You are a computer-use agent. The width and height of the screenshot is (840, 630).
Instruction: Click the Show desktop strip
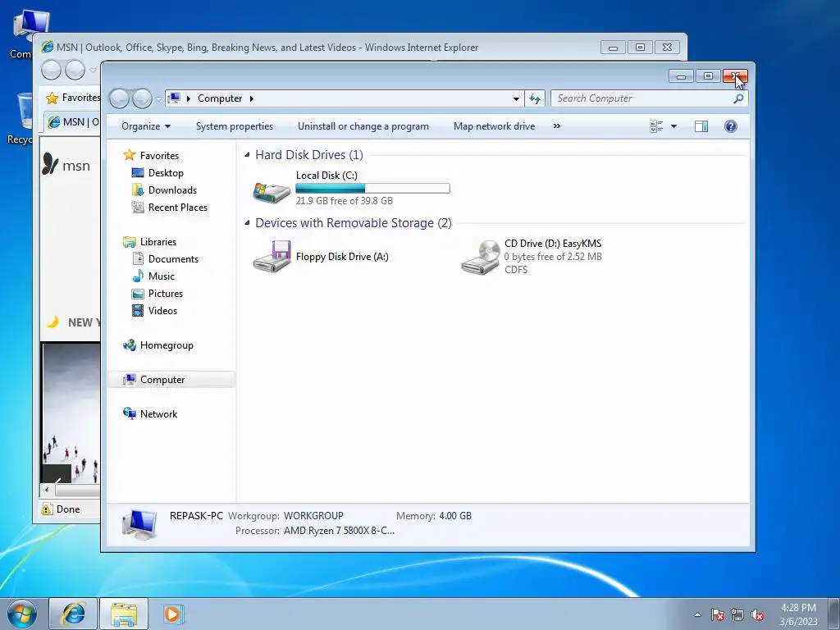coord(834,614)
